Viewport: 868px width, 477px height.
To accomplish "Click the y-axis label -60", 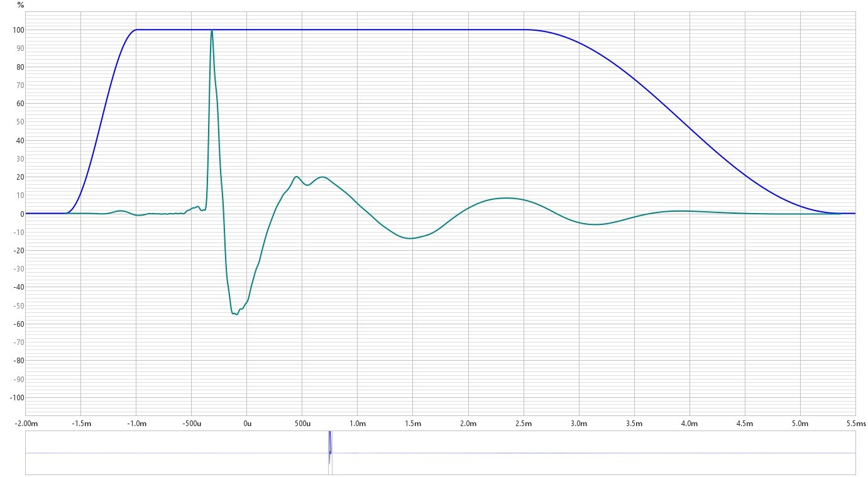I will click(18, 324).
